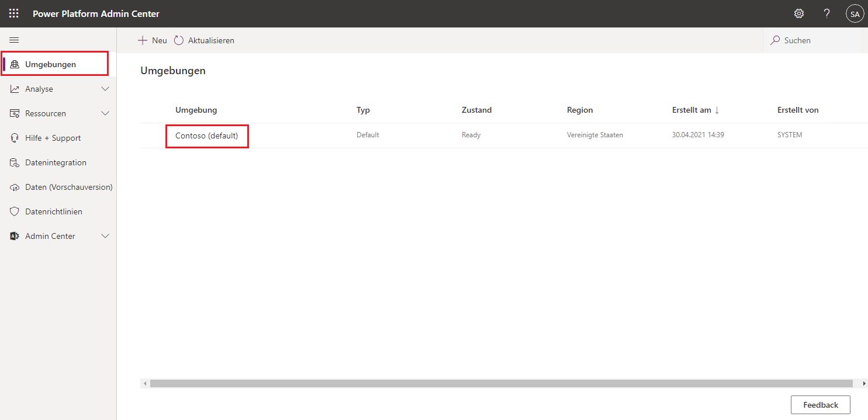The image size is (868, 420).
Task: Click the Default type cell
Action: (368, 135)
